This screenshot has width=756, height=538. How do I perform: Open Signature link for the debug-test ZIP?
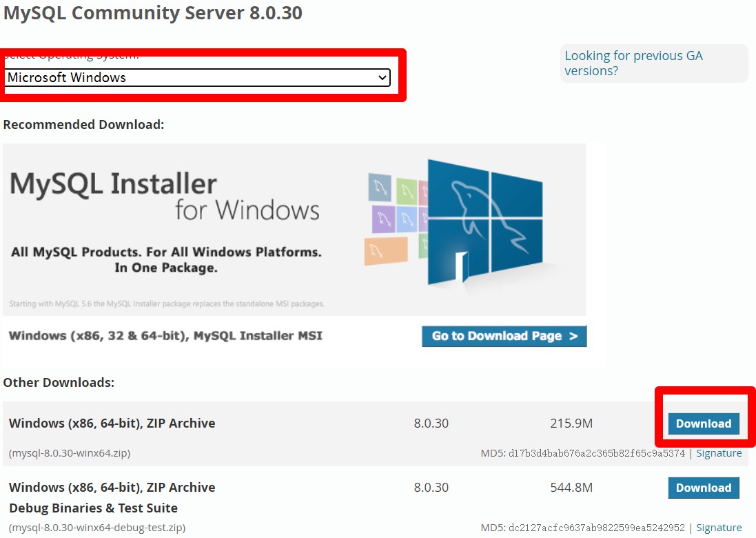[x=719, y=528]
